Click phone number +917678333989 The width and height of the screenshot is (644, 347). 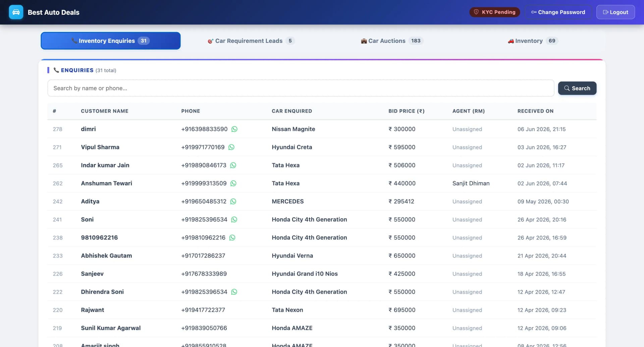coord(204,274)
